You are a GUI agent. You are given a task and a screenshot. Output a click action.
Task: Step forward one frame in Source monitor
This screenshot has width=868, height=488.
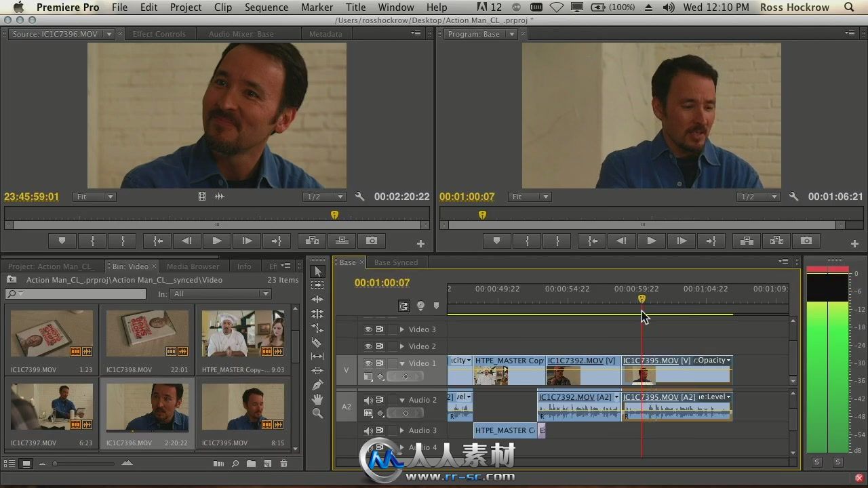coord(247,241)
